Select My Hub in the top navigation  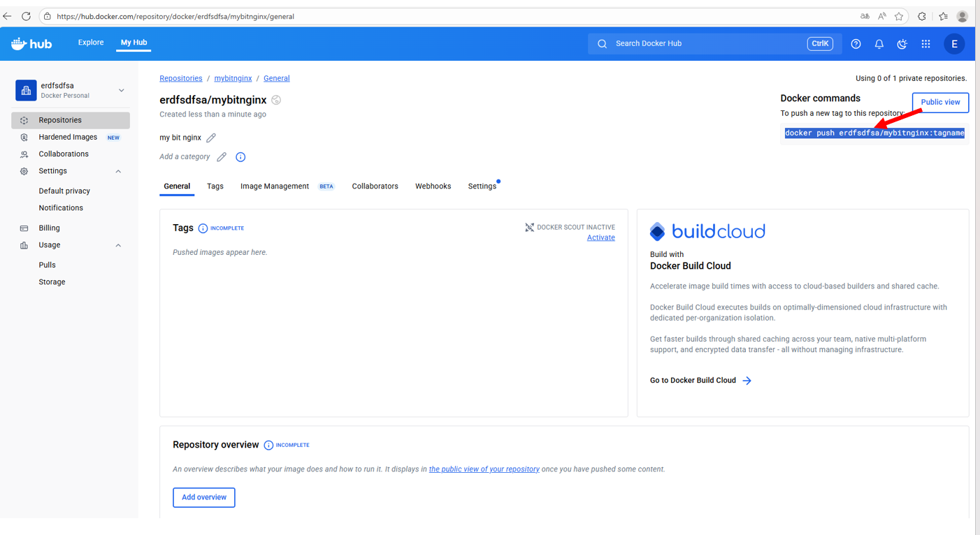[134, 43]
